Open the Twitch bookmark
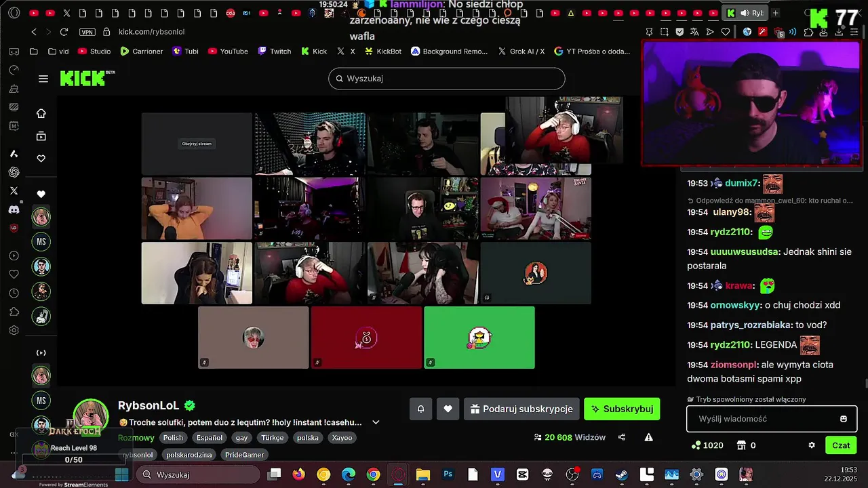The image size is (868, 488). pos(275,51)
